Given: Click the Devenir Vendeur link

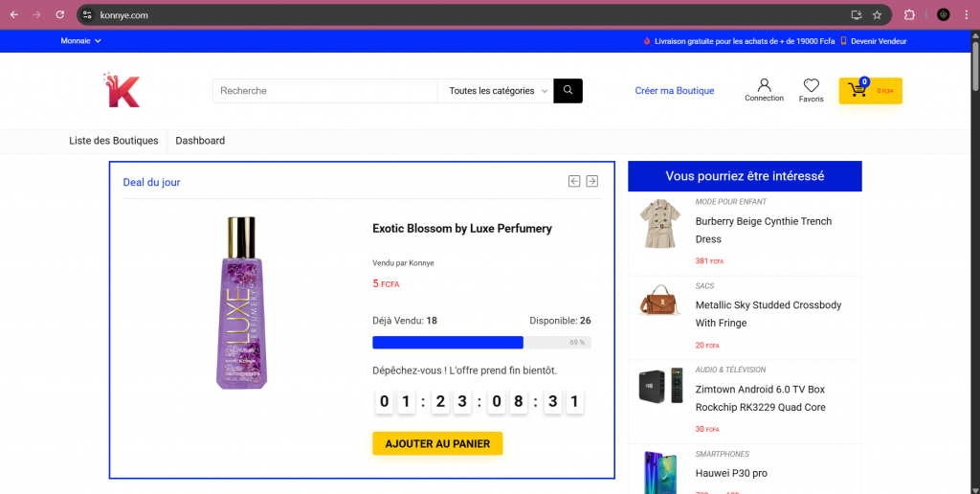Looking at the screenshot, I should 878,41.
